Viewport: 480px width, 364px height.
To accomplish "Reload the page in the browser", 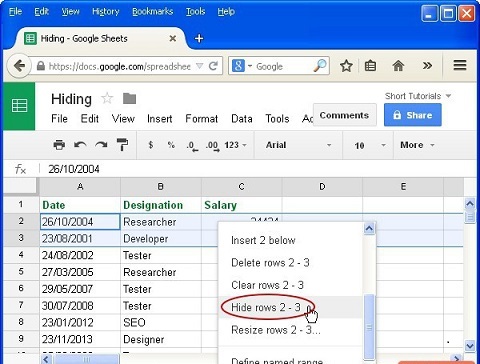I will pyautogui.click(x=213, y=66).
